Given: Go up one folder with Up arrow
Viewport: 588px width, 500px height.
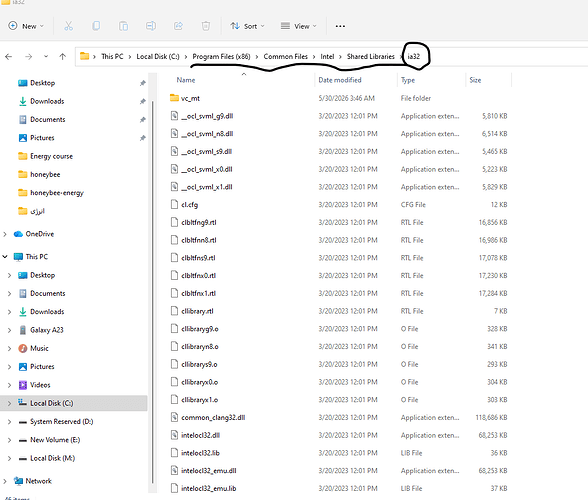Looking at the screenshot, I should (x=63, y=57).
